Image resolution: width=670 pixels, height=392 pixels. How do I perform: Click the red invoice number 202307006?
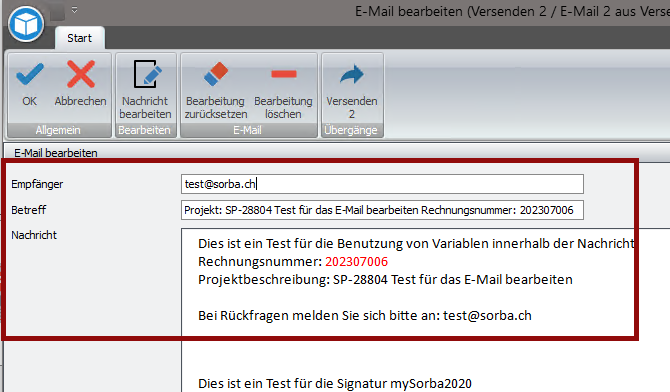[356, 262]
